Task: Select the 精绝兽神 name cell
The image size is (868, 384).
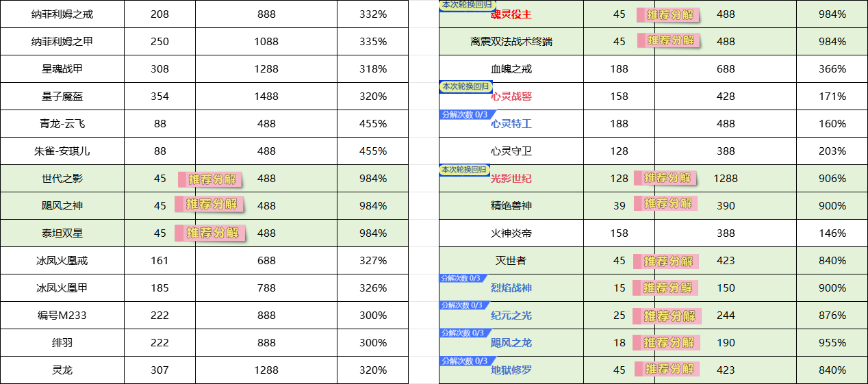Action: pos(511,205)
